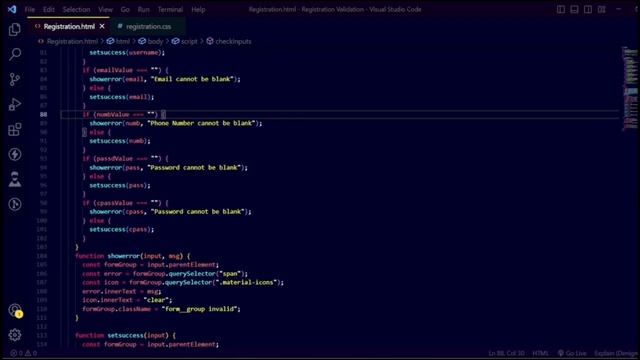Switch to the registration.css tab
Image resolution: width=640 pixels, height=360 pixels.
pyautogui.click(x=148, y=27)
